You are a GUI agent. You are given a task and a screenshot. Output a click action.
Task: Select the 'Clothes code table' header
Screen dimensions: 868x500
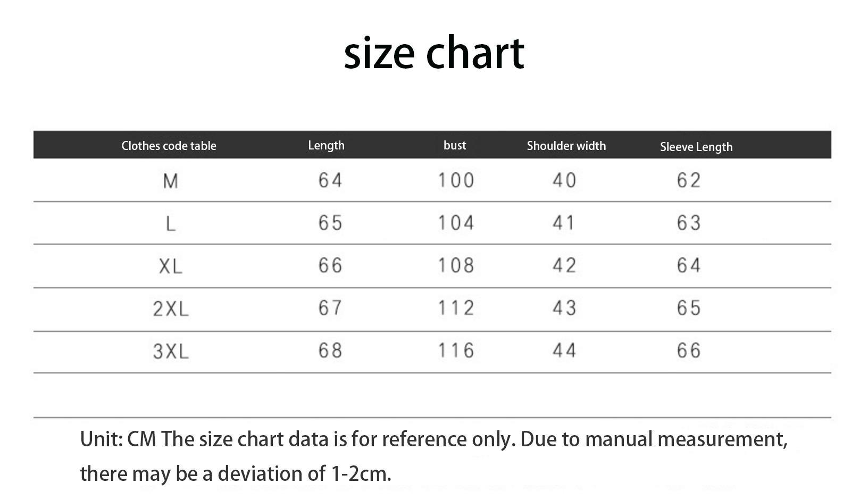coord(169,146)
